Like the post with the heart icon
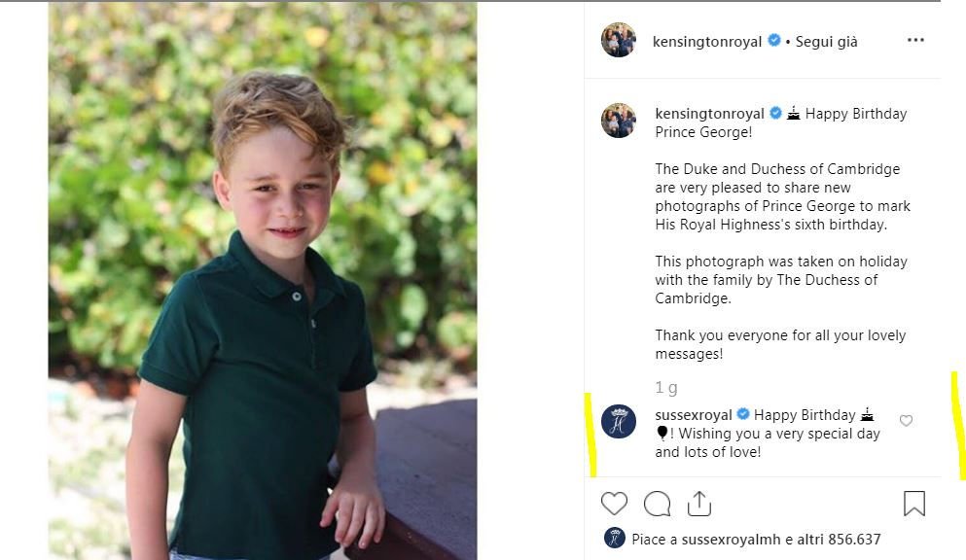 (x=614, y=504)
